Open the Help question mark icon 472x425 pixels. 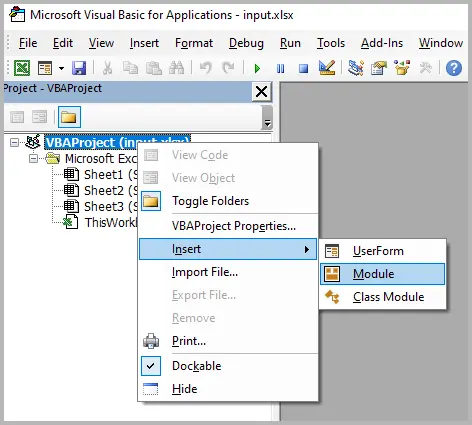[454, 68]
